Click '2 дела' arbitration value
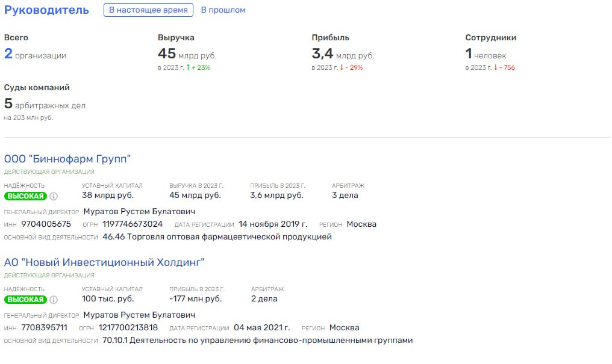 pyautogui.click(x=264, y=299)
